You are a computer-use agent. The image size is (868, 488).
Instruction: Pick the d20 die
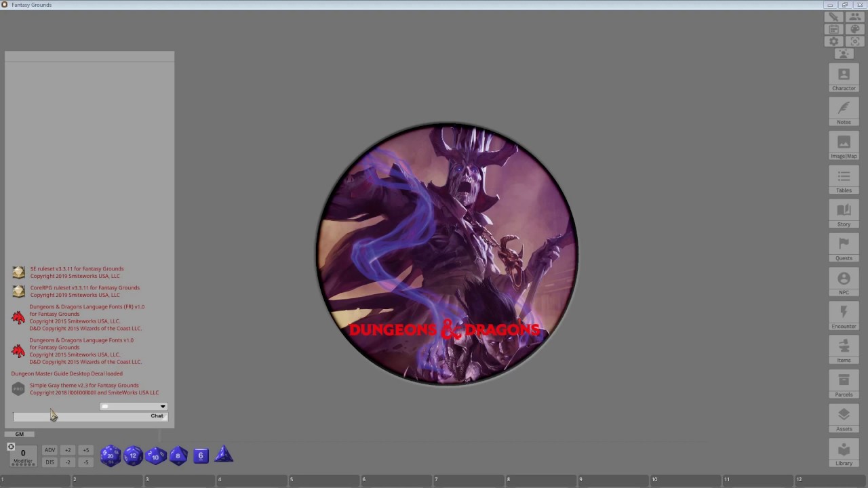[x=111, y=455]
